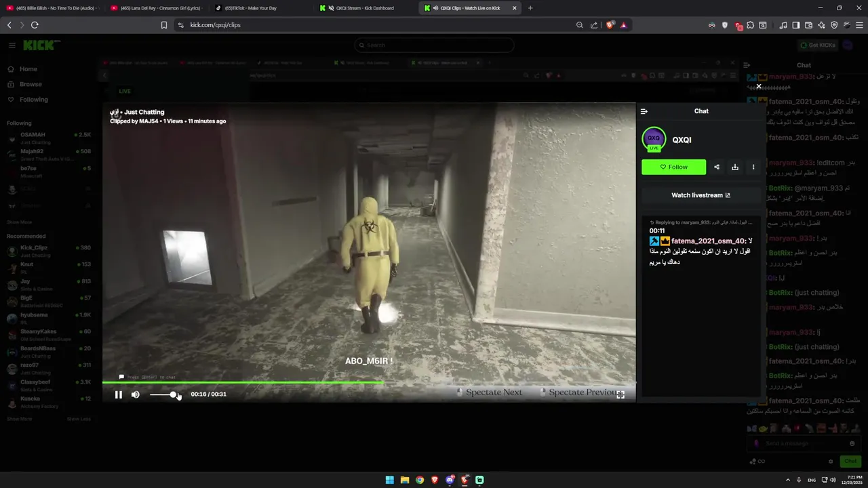Switch to Lana Del Rey YouTube tab

coord(156,8)
